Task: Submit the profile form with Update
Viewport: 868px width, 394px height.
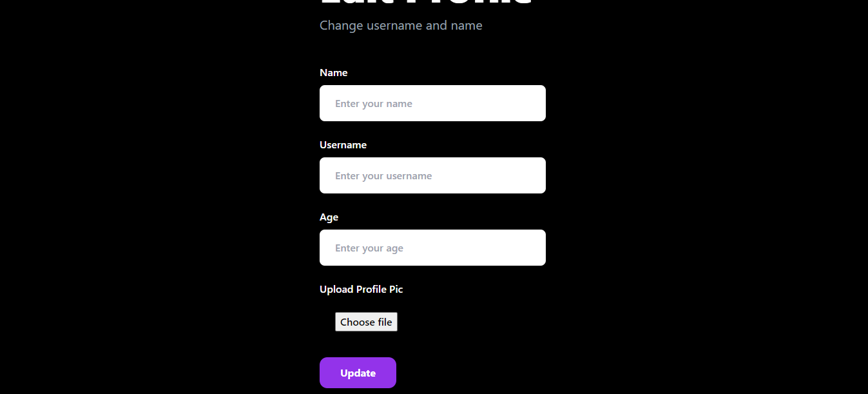Action: [x=358, y=373]
